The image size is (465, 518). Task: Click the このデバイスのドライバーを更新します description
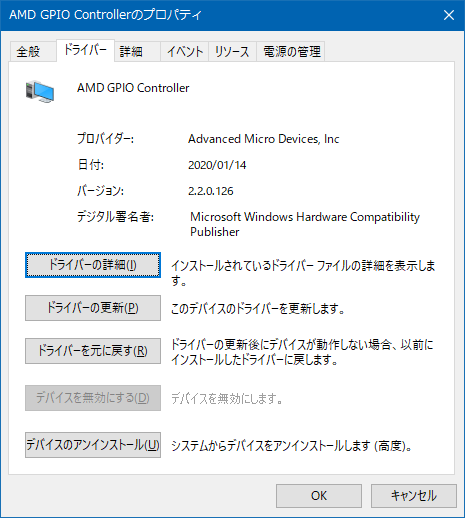tap(258, 309)
